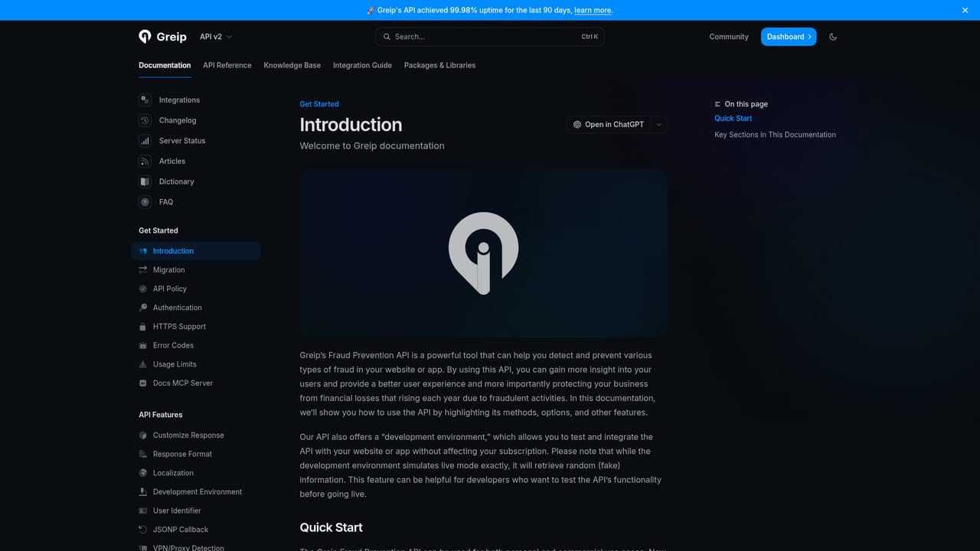Click the JSONP Callback icon
This screenshot has width=980, height=551.
(x=143, y=530)
